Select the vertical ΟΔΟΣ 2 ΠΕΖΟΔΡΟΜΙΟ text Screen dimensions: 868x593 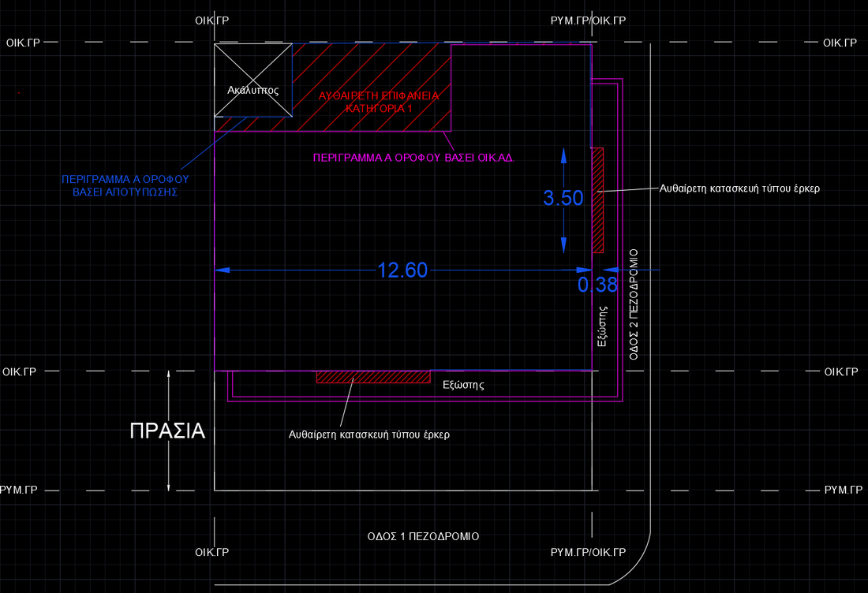(633, 304)
